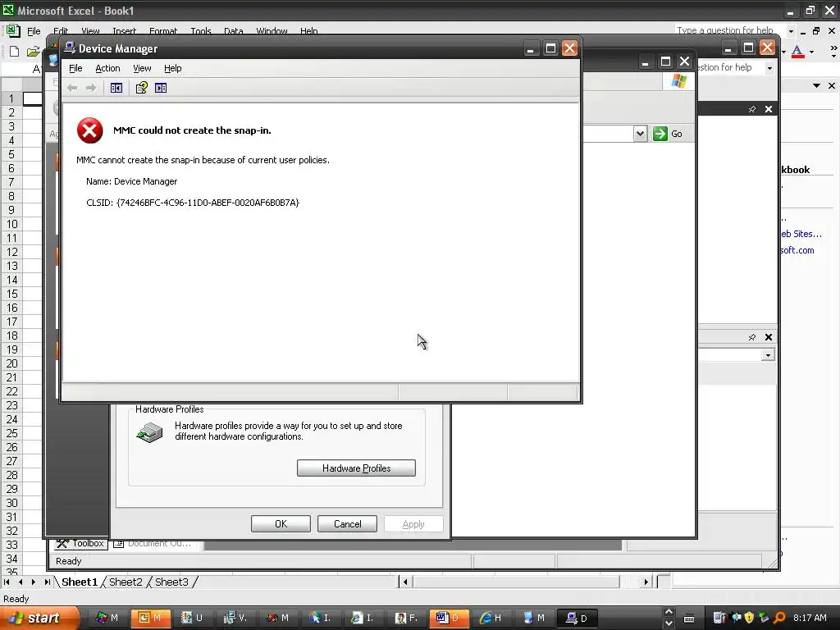Click the 'soft.com' link in the task pane
840x630 pixels.
(x=797, y=250)
